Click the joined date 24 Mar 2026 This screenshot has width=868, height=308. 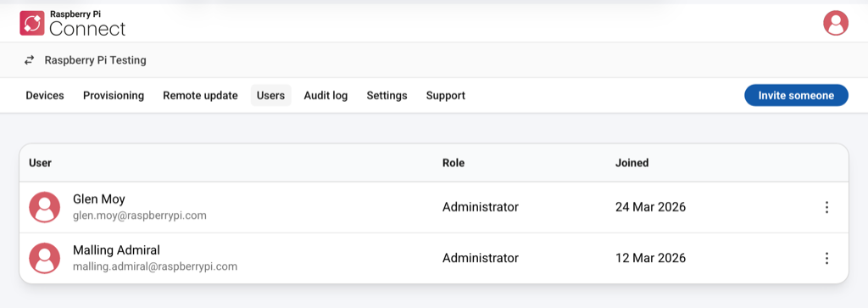(x=650, y=207)
